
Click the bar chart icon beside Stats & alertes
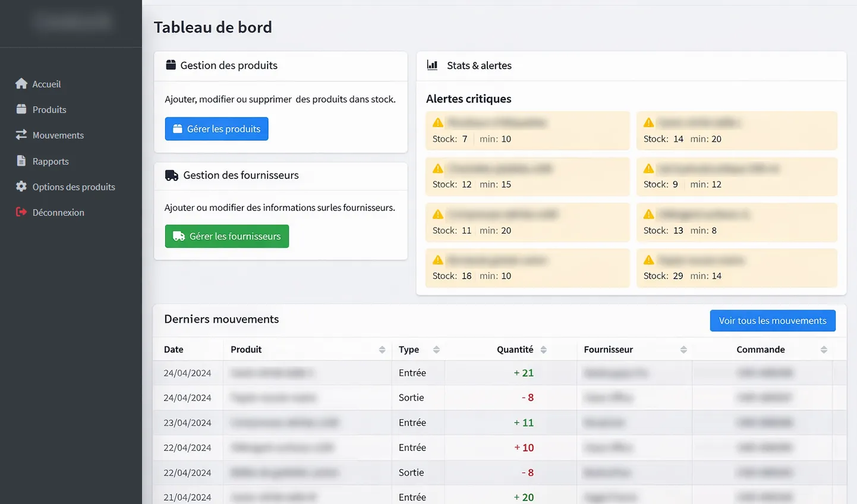coord(432,65)
